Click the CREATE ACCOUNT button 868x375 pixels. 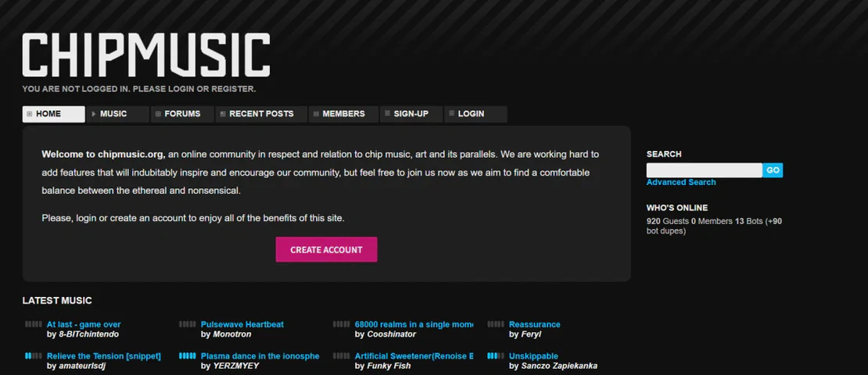[327, 249]
